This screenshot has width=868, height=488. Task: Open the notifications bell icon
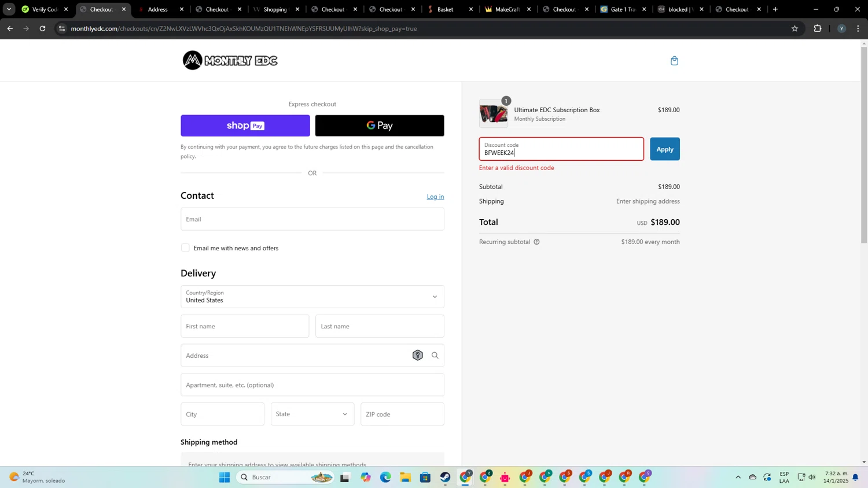click(855, 477)
